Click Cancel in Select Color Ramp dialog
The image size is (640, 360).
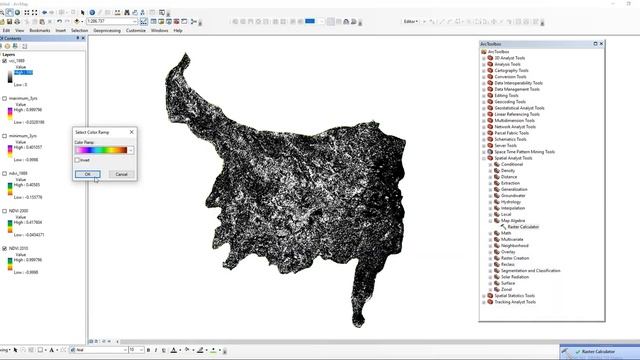122,174
